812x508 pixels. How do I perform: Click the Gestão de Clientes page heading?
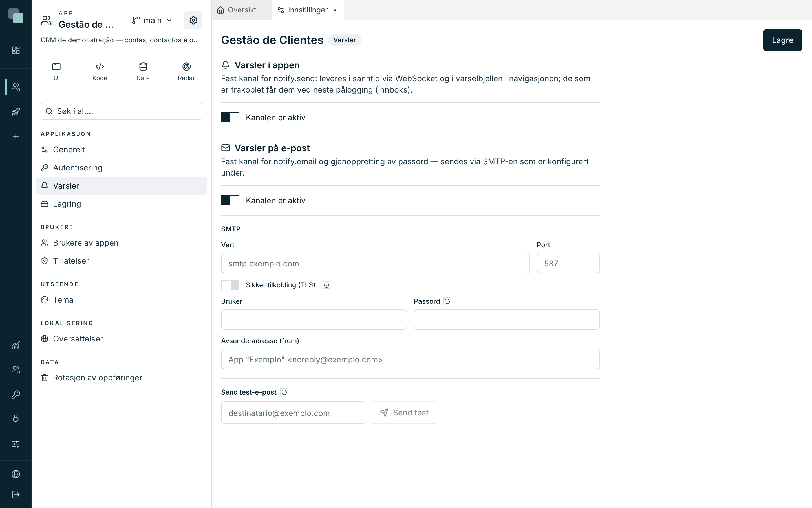272,40
